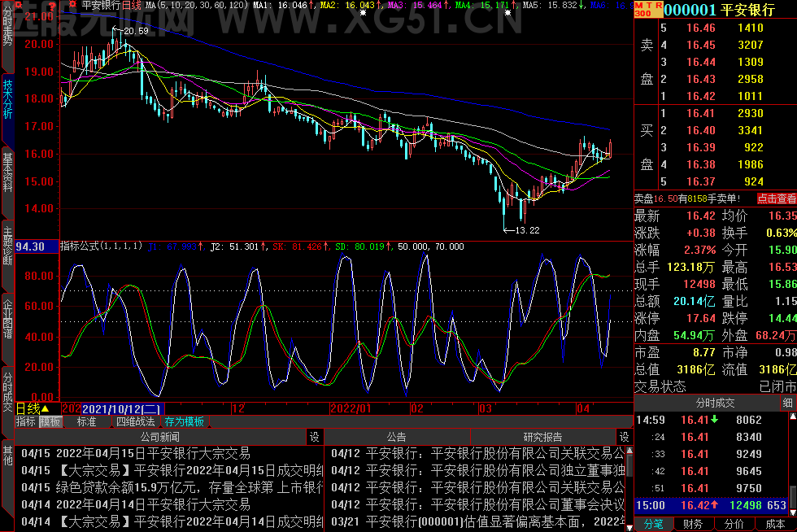Click the 总额 20.14亿 turnover value
The image size is (797, 532).
click(x=694, y=301)
